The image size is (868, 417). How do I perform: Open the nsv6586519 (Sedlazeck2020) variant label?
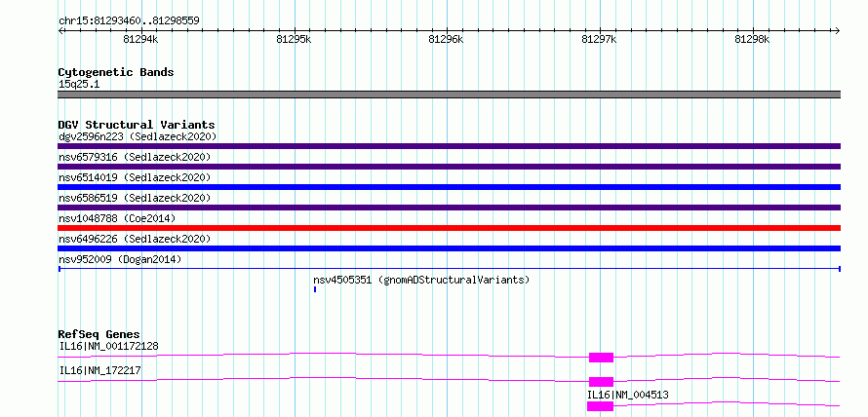[x=135, y=198]
